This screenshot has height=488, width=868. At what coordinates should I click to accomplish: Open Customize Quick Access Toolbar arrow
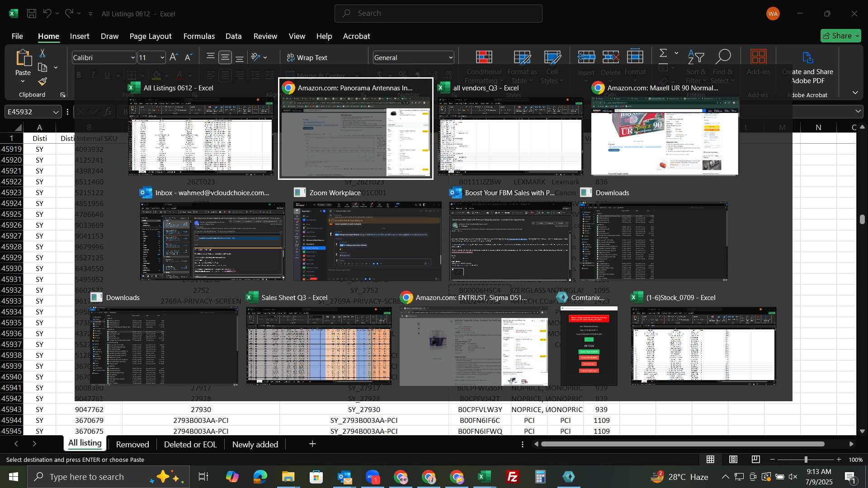coord(90,14)
